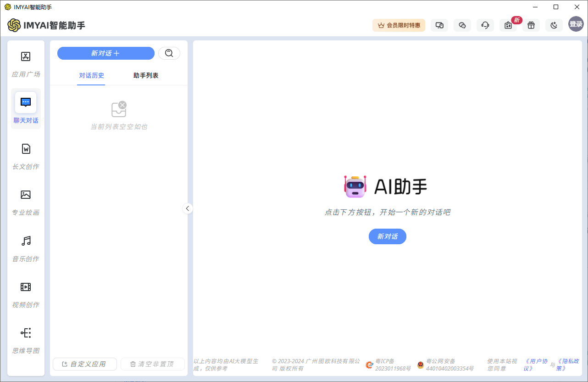Switch to the 助手列表 tab
Image resolution: width=588 pixels, height=382 pixels.
[x=146, y=76]
